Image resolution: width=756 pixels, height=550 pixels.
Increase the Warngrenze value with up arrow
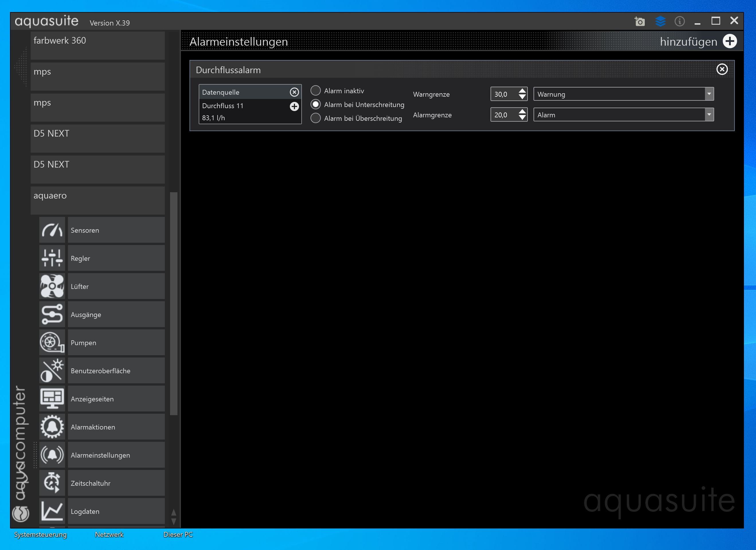point(522,91)
